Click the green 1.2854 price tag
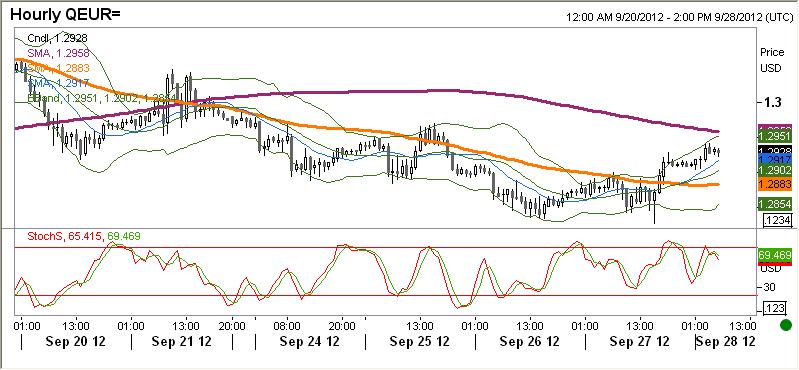The width and height of the screenshot is (799, 370). pos(775,204)
